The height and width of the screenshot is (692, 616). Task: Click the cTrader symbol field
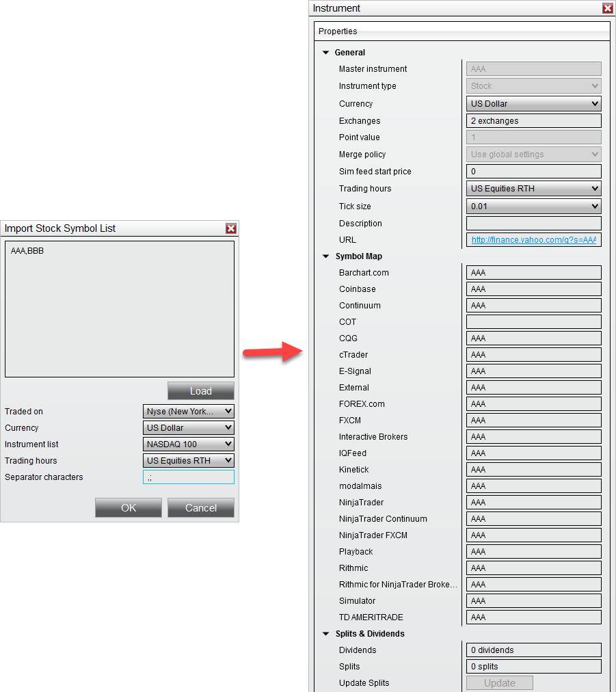click(x=533, y=355)
